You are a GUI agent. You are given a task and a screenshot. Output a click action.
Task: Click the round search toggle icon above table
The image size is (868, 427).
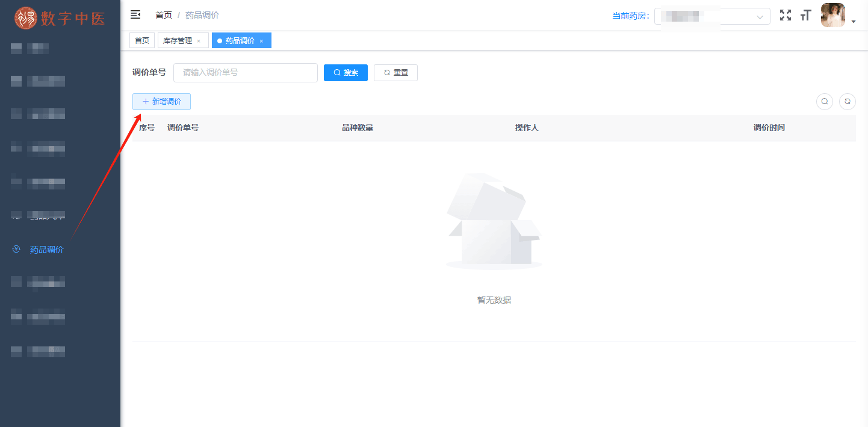point(825,102)
